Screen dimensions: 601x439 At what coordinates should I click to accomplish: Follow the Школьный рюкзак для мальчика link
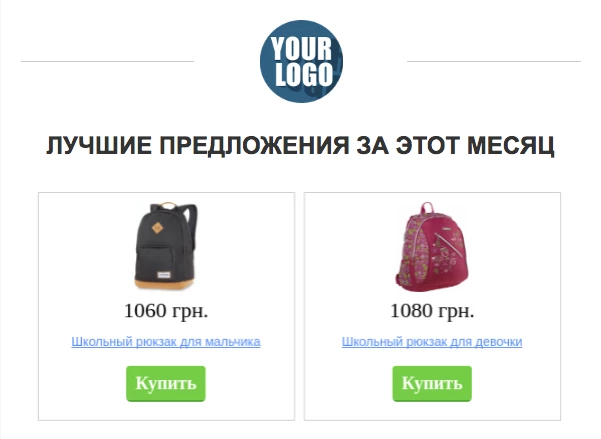coord(166,342)
